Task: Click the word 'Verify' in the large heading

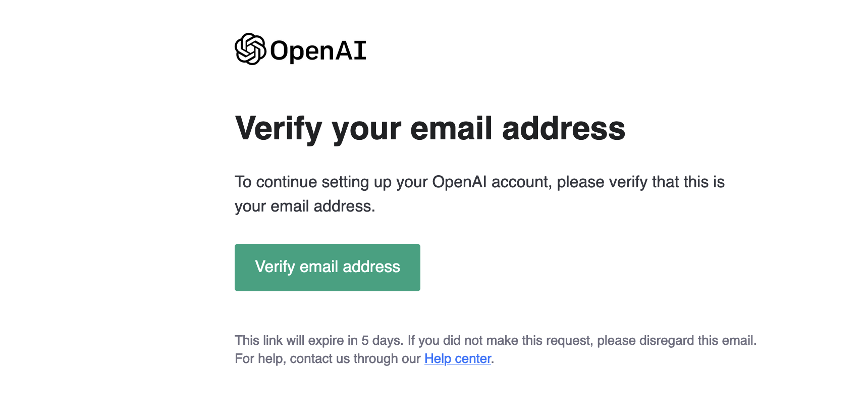Action: click(x=279, y=129)
